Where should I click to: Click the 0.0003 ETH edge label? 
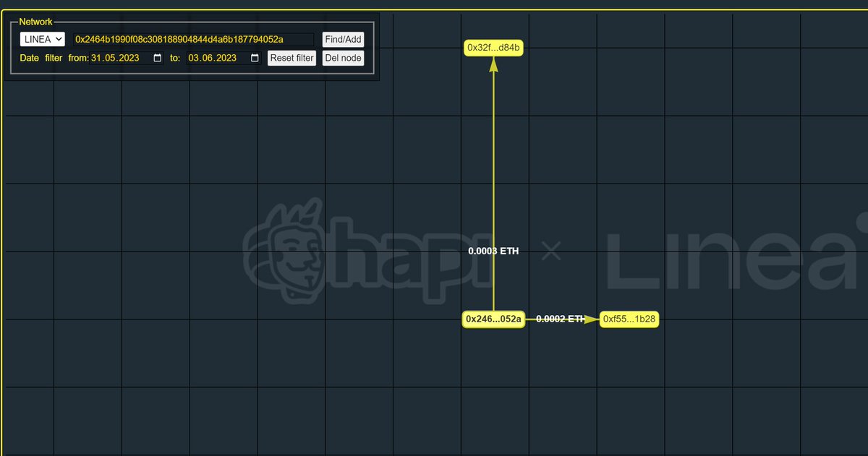tap(493, 251)
